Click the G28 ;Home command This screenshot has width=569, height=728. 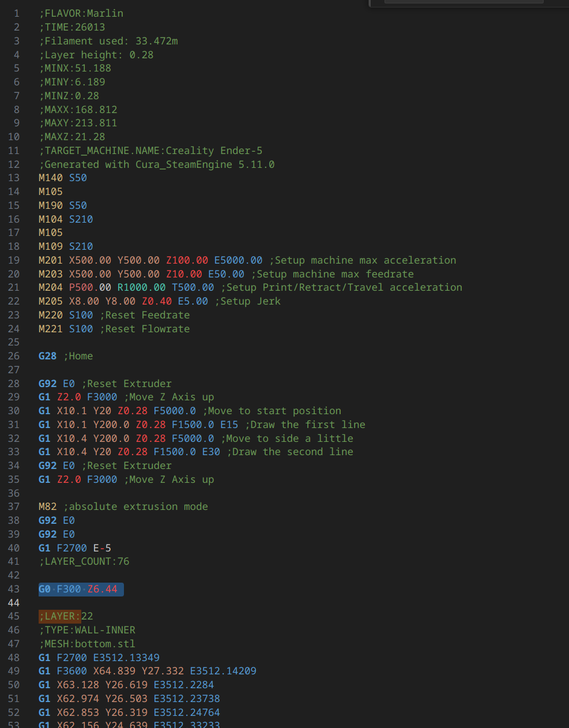pos(65,356)
